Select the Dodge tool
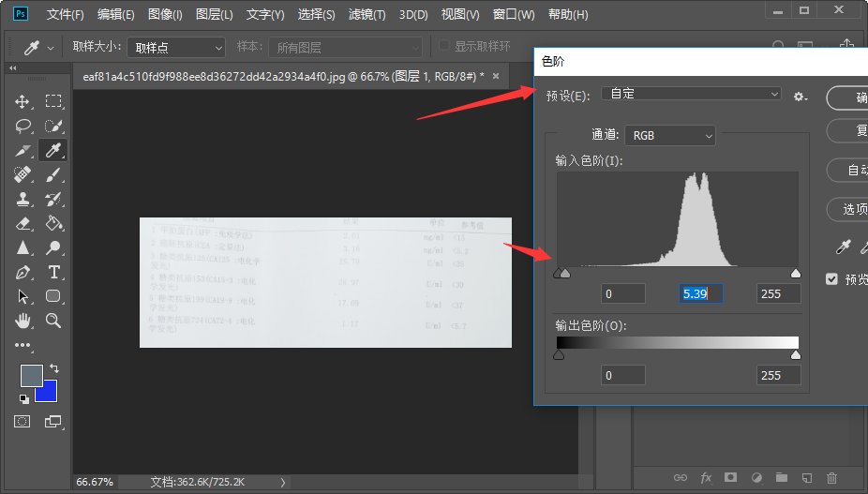868x494 pixels. point(53,247)
